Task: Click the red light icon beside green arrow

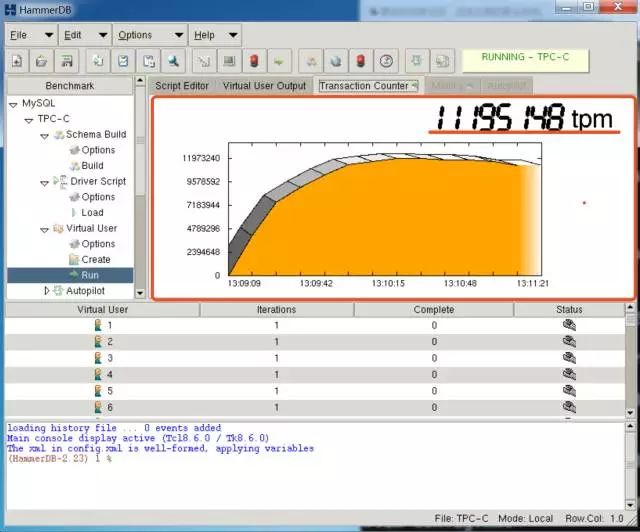Action: (x=254, y=61)
